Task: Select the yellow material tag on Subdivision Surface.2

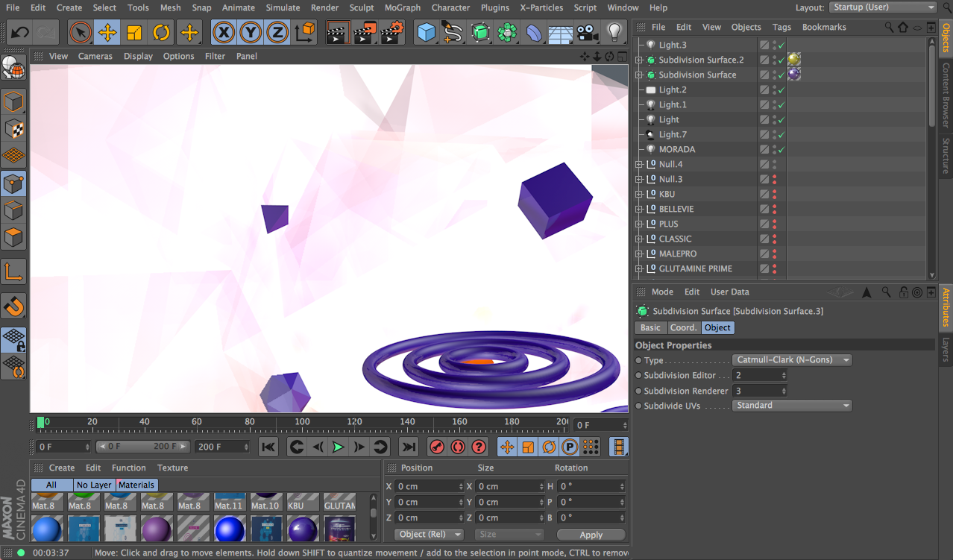Action: coord(794,60)
